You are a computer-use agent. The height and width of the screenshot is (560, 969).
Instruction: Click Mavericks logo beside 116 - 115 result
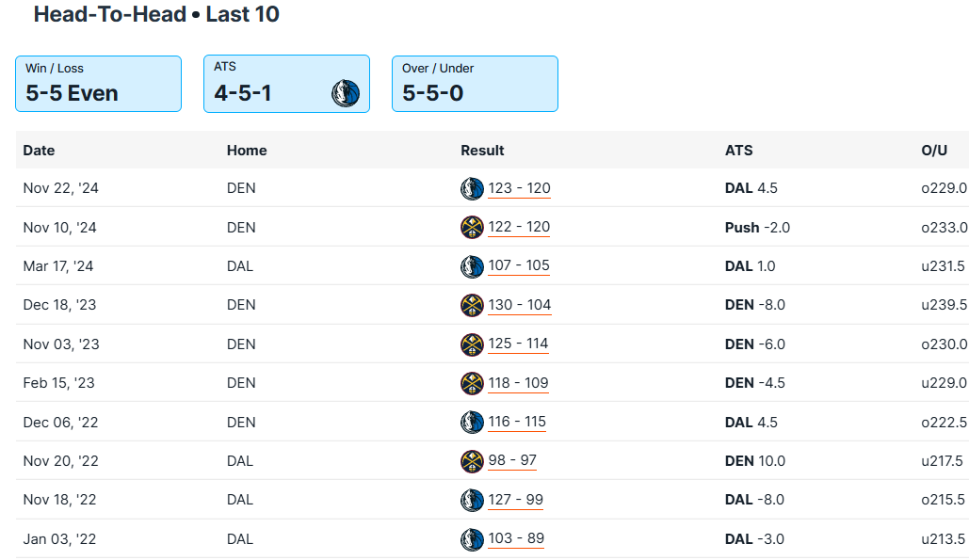472,422
